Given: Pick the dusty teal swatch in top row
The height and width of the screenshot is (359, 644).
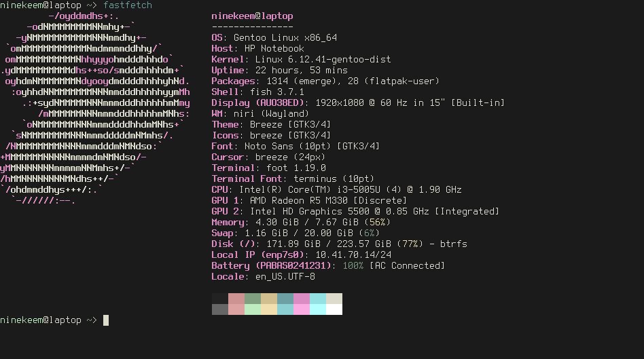Looking at the screenshot, I should click(285, 299).
